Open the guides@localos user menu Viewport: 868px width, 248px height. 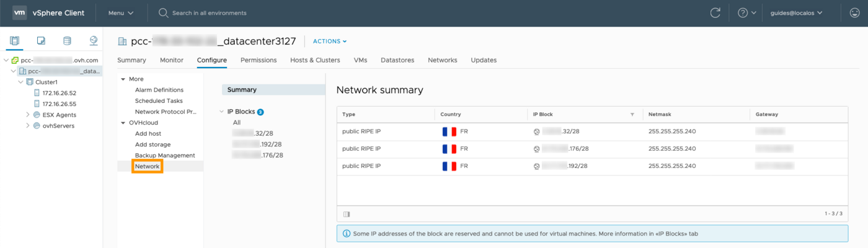click(796, 12)
